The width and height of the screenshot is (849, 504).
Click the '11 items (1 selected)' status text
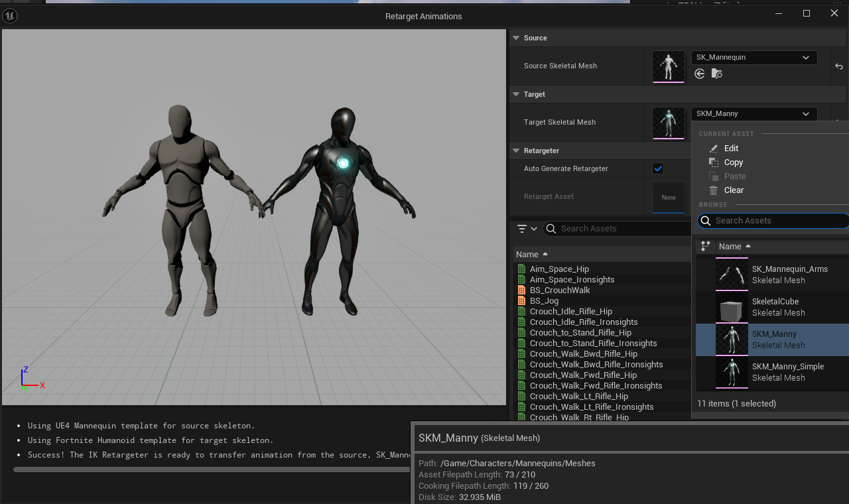pos(736,403)
